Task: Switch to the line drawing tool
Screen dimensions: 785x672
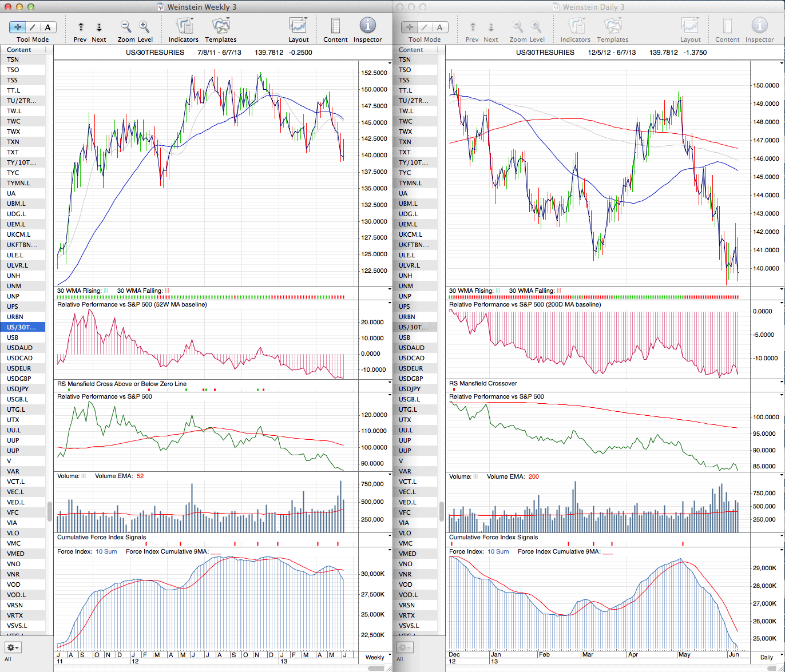Action: 33,27
